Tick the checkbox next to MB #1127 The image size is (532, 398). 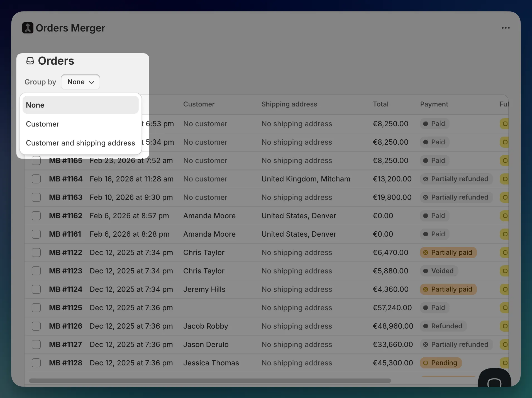point(36,344)
